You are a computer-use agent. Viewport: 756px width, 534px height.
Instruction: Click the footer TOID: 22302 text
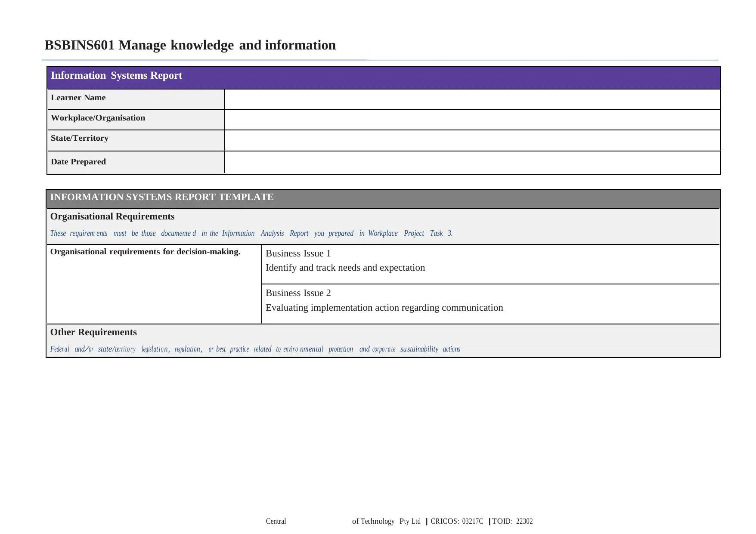coord(512,521)
